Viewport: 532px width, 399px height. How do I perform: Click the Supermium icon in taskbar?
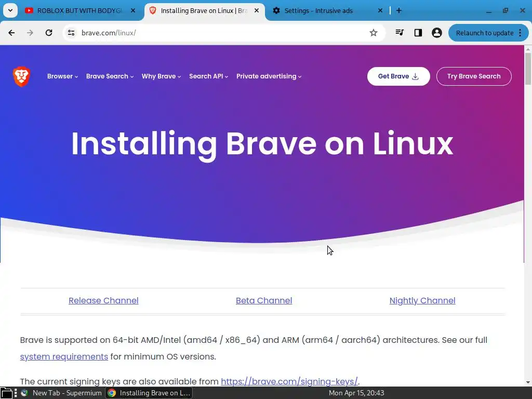tap(24, 393)
